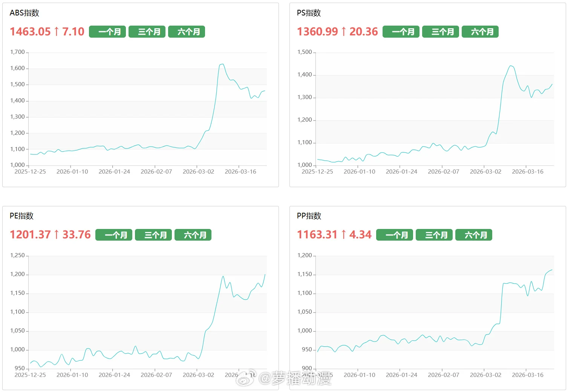
Task: Show 三个月 view of PS指数
Action: coord(441,32)
